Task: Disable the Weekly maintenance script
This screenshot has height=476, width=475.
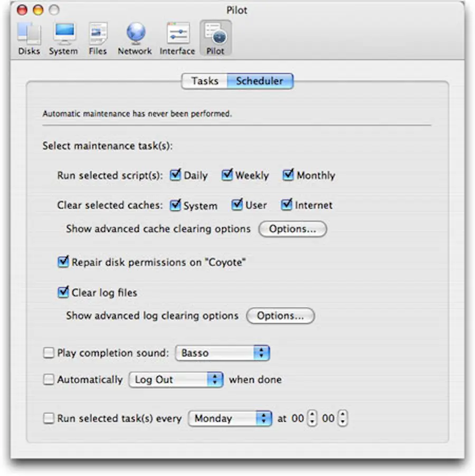Action: (227, 175)
